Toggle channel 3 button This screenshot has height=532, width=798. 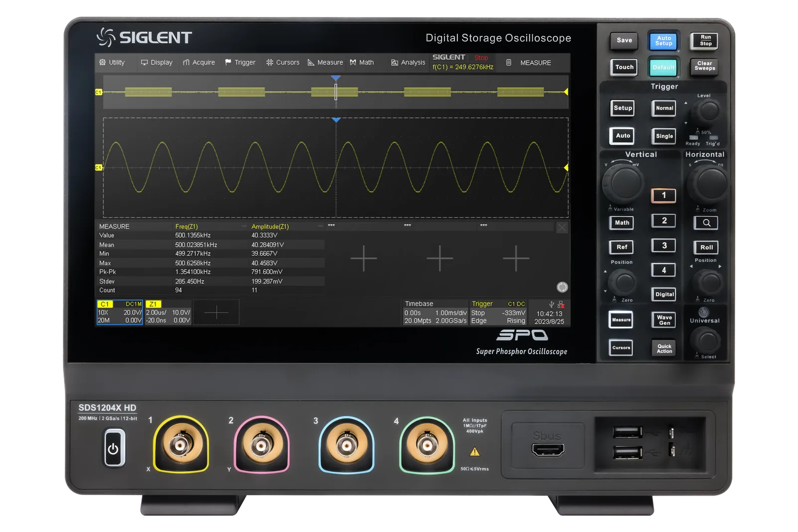[x=664, y=245]
